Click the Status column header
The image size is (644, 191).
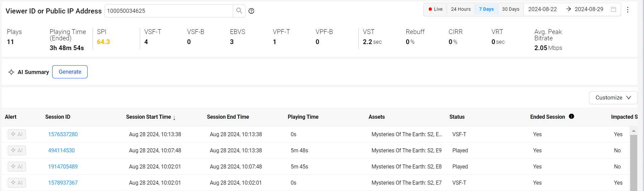pyautogui.click(x=457, y=117)
